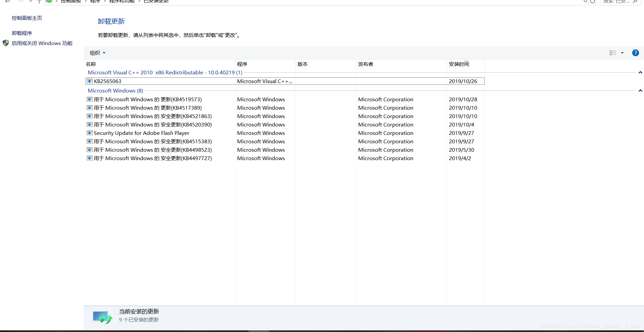
Task: Open Help via the question mark icon
Action: (x=636, y=53)
